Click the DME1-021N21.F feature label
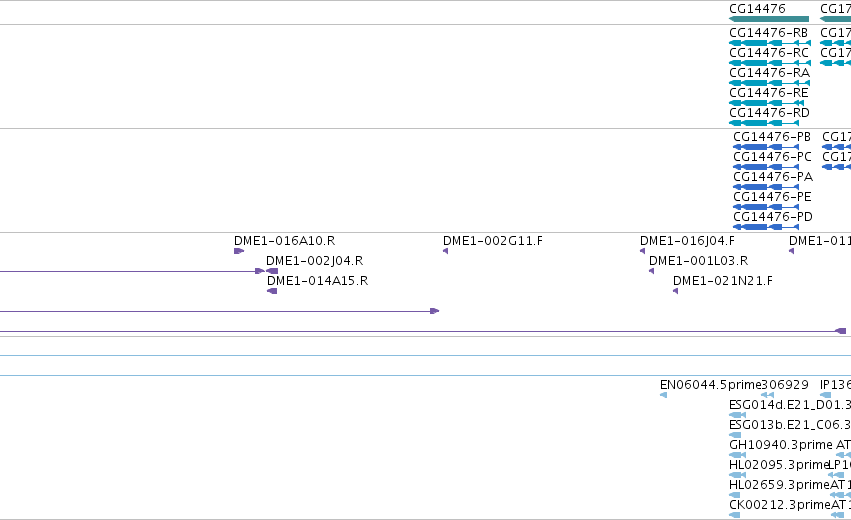The height and width of the screenshot is (520, 851). (x=723, y=281)
